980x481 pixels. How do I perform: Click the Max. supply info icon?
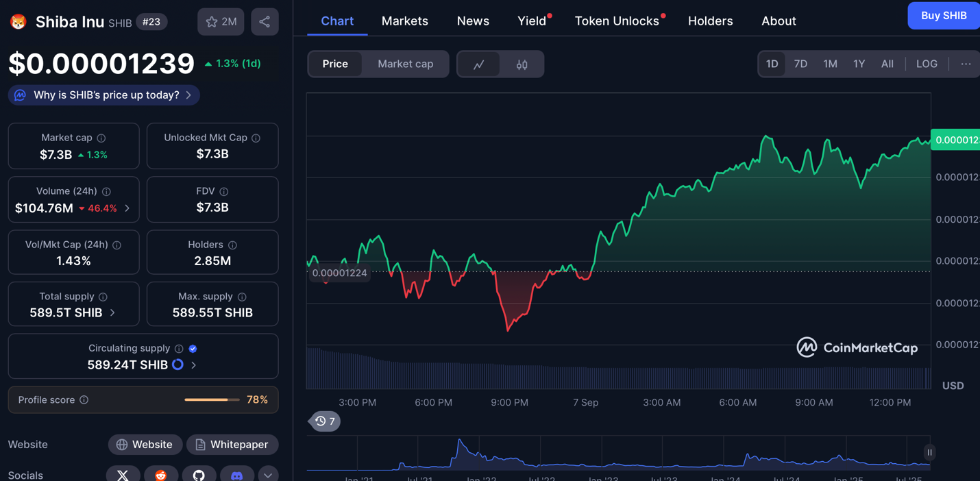pyautogui.click(x=242, y=297)
